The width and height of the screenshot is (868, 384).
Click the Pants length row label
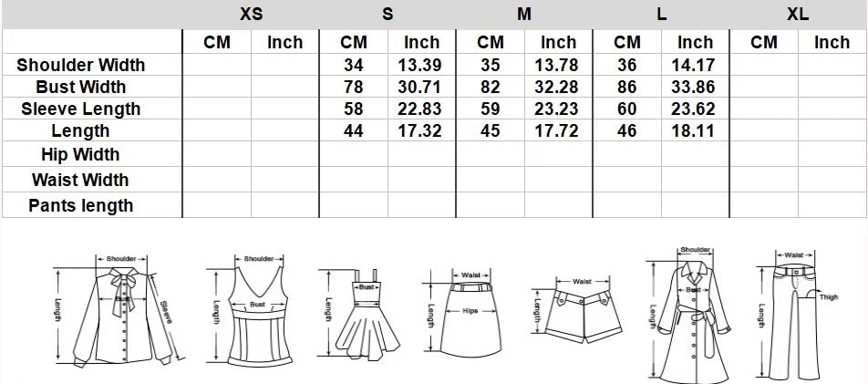click(80, 205)
